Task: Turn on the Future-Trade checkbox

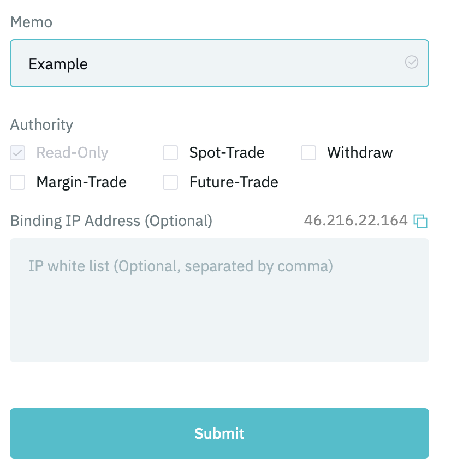Action: click(x=170, y=182)
